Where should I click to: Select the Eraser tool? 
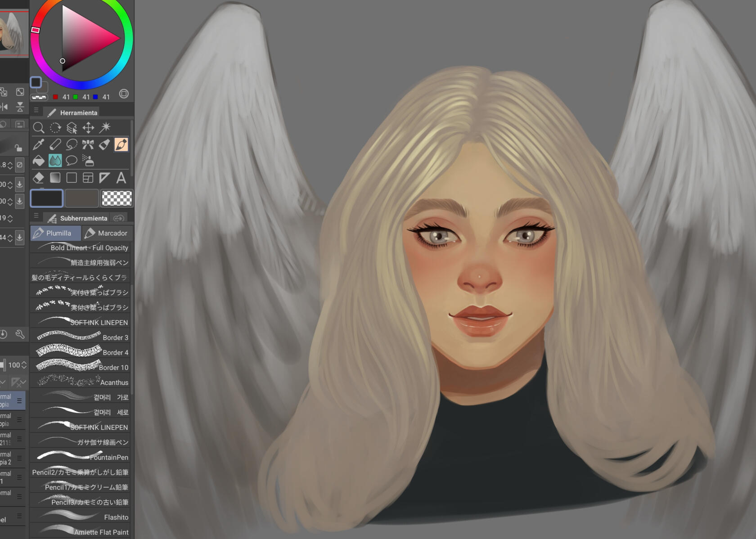(x=39, y=178)
